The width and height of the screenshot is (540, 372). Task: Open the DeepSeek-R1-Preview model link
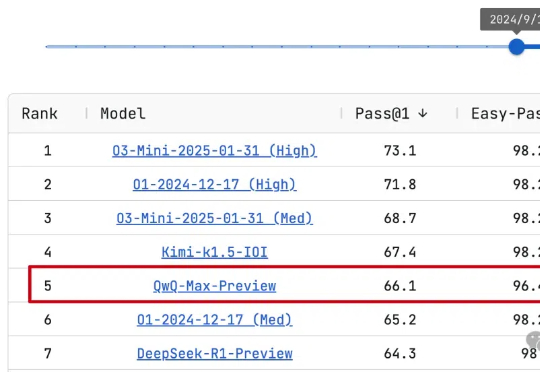(214, 353)
